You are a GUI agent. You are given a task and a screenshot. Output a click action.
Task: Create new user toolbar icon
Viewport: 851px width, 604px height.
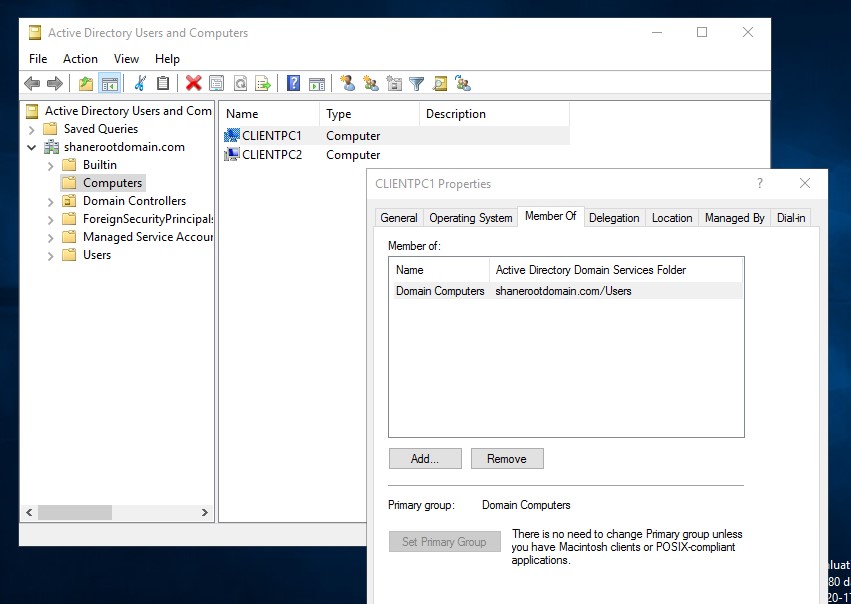tap(347, 83)
